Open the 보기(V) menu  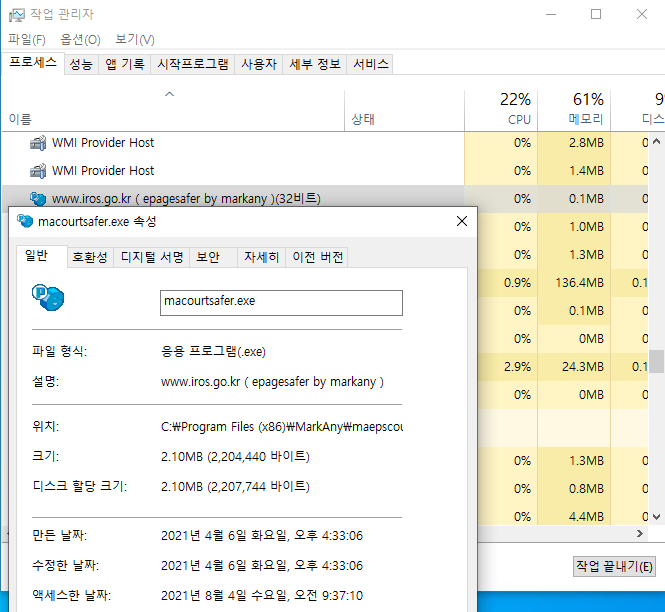click(134, 39)
